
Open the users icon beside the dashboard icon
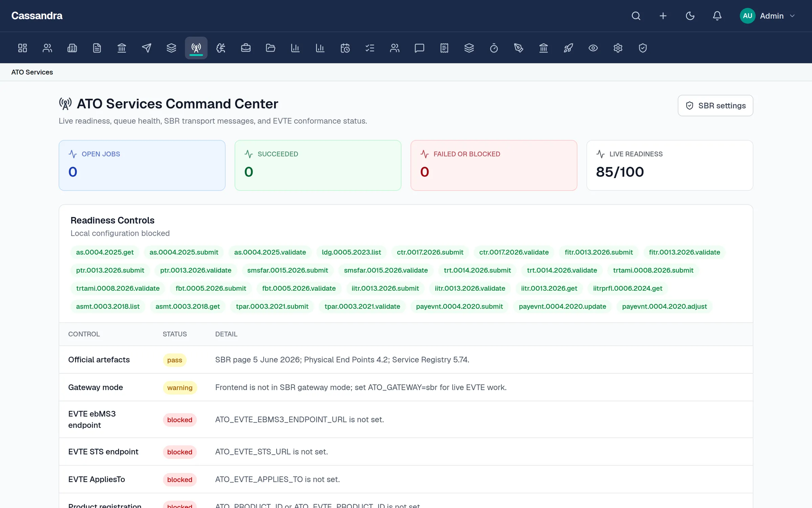coord(47,48)
